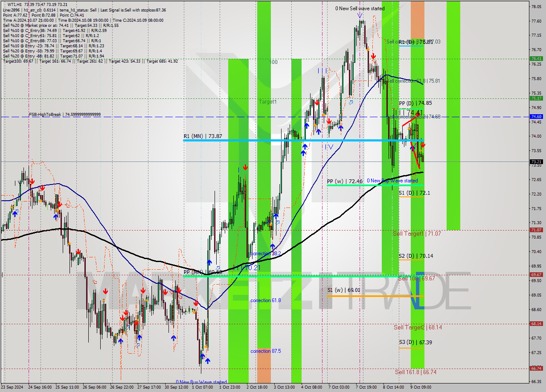Viewport: 546px width, 392px height.
Task: Click the 'FSB-HighToBreak' level label
Action: pyautogui.click(x=65, y=115)
